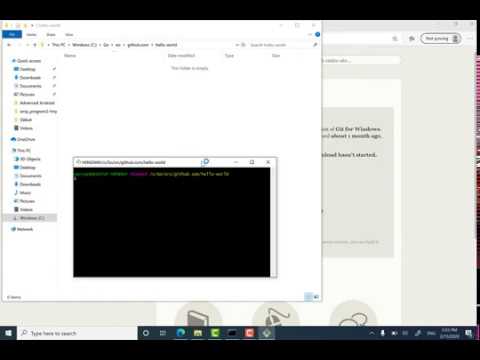Open the View ribbon tab
The image size is (480, 360).
pos(69,35)
